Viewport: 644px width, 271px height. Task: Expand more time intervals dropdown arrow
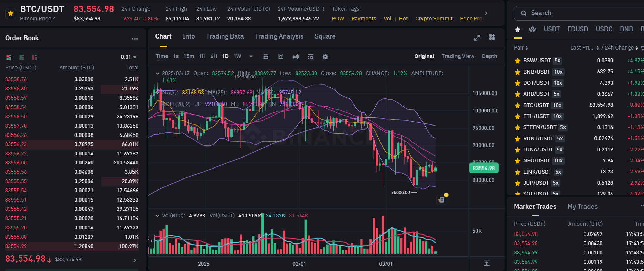251,57
